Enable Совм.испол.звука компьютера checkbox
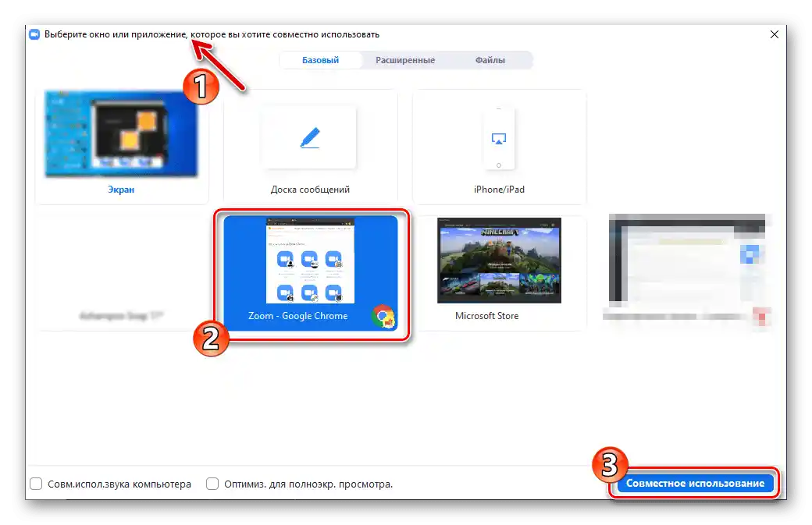This screenshot has width=812, height=525. [36, 484]
